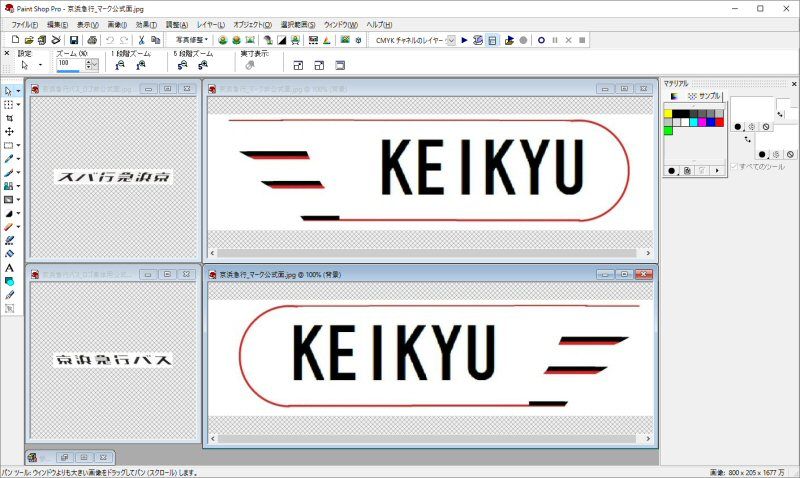Open the 写真修整 dropdown

click(x=191, y=40)
